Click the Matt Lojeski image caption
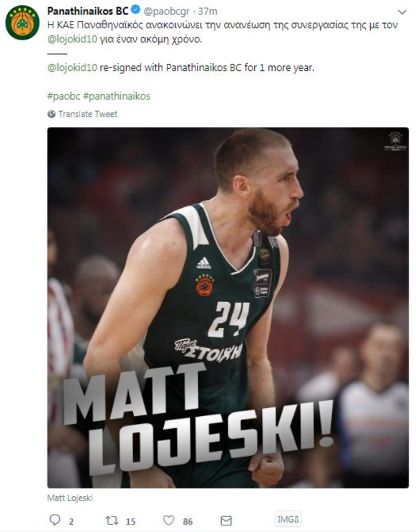416x532 pixels. (x=70, y=498)
